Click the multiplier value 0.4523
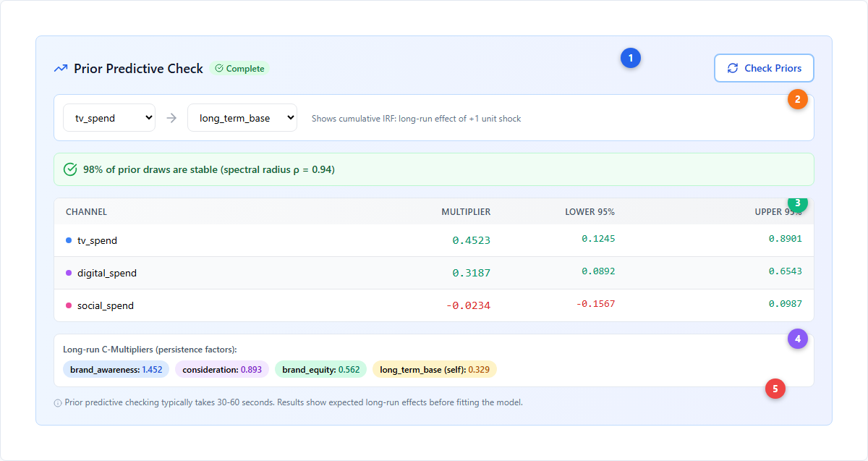Screen dimensions: 868x461 coord(472,240)
